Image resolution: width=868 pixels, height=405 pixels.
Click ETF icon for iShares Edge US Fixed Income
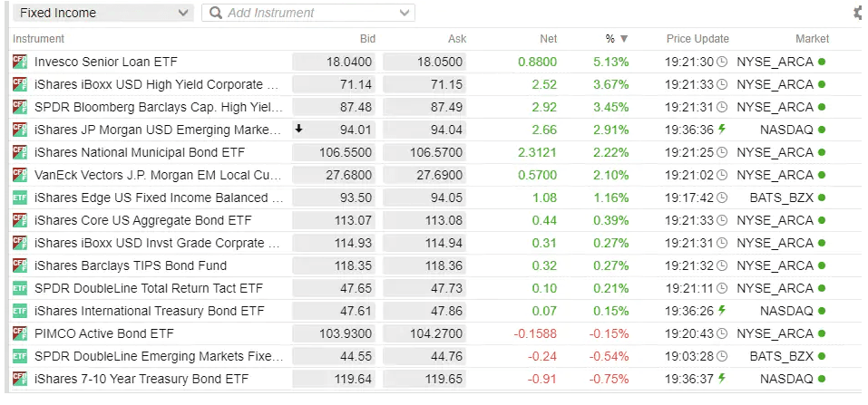pos(20,198)
